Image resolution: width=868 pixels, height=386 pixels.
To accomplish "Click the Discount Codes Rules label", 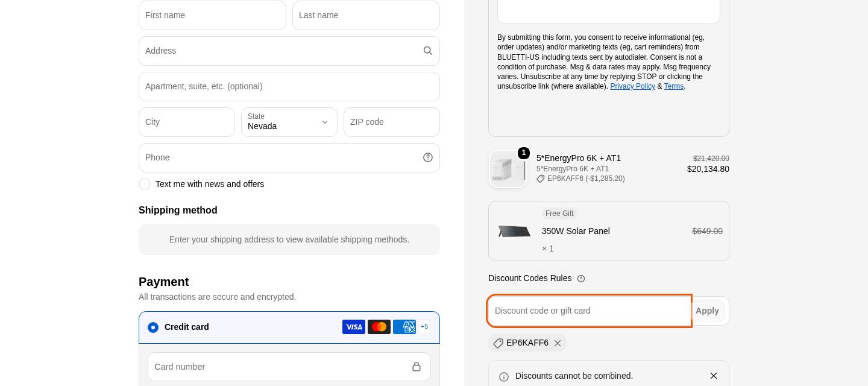I will 530,278.
